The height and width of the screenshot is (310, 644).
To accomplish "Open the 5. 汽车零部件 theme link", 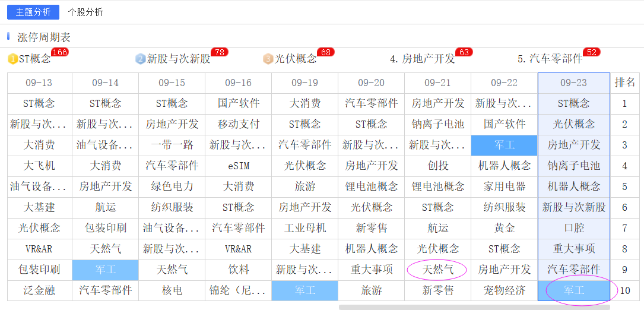I will [550, 59].
